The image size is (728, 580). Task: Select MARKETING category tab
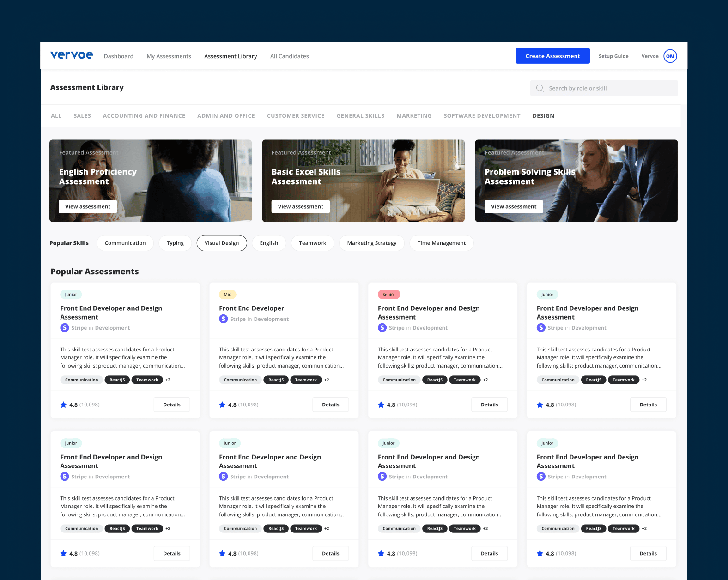point(414,116)
